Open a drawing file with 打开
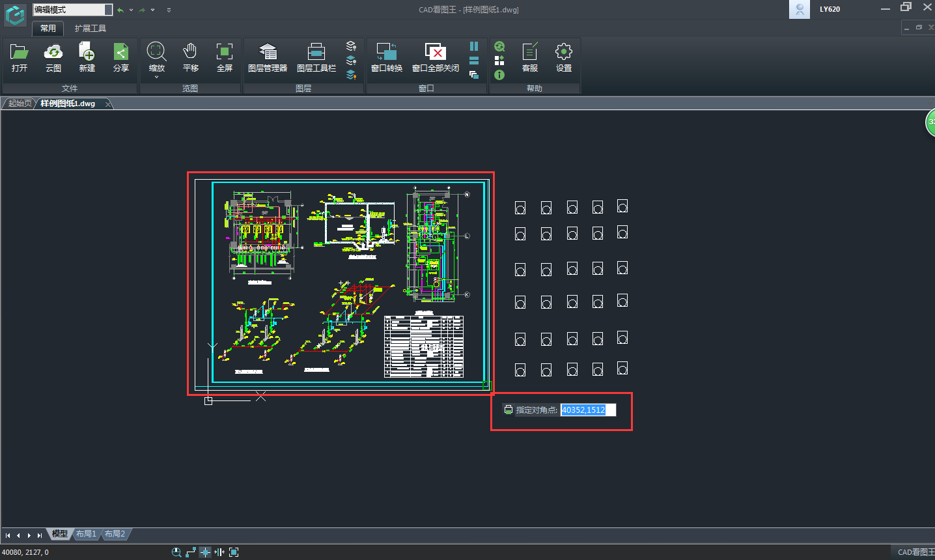Screen dimensions: 935x560 (x=20, y=57)
